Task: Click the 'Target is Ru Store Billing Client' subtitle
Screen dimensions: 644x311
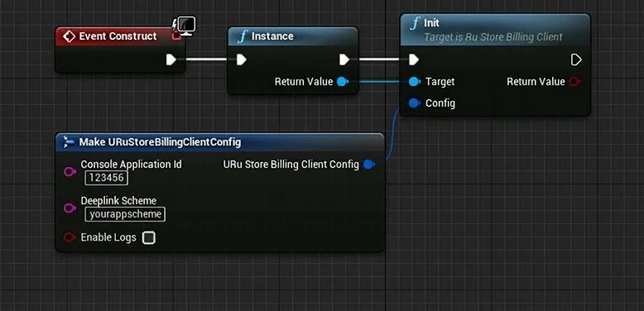Action: (x=493, y=37)
